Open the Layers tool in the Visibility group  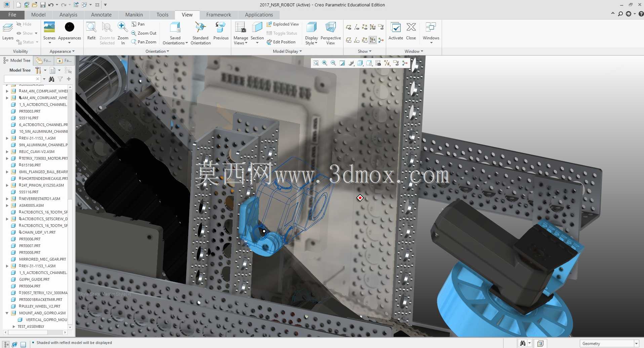coord(8,31)
